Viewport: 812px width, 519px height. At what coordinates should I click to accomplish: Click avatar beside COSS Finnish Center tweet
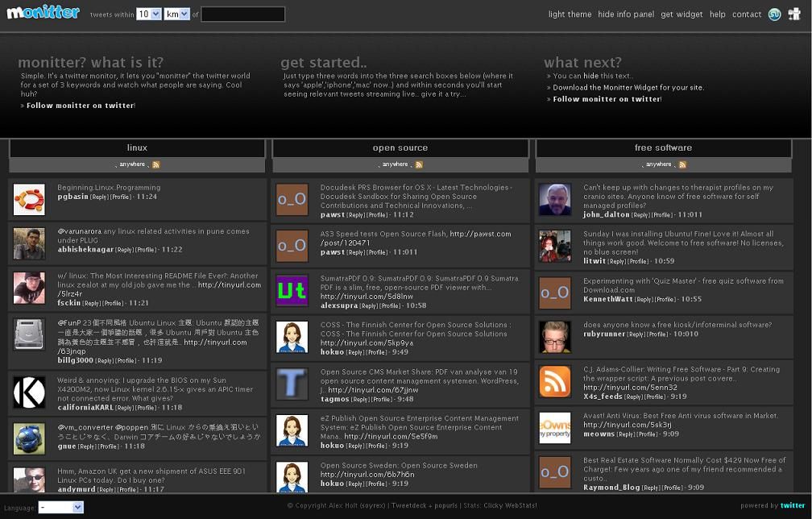[292, 337]
